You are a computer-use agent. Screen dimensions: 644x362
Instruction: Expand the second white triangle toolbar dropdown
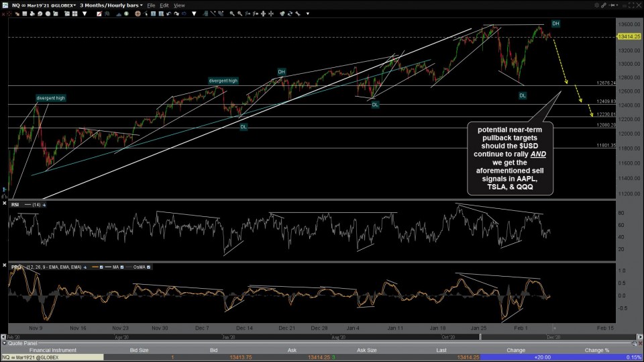pyautogui.click(x=194, y=13)
